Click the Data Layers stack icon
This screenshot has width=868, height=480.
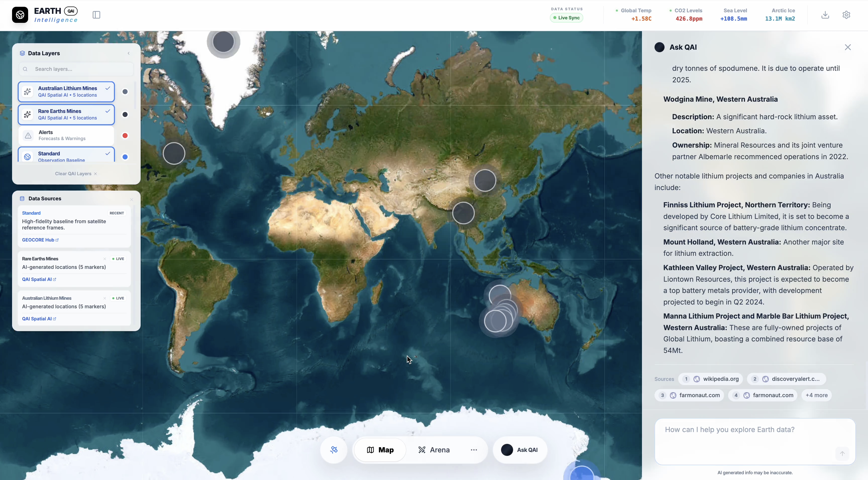click(x=22, y=53)
